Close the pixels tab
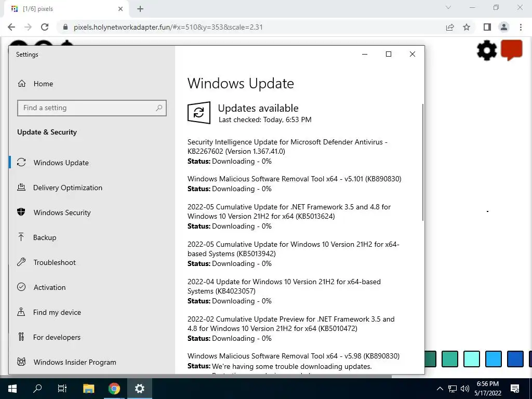The width and height of the screenshot is (532, 399). click(121, 9)
